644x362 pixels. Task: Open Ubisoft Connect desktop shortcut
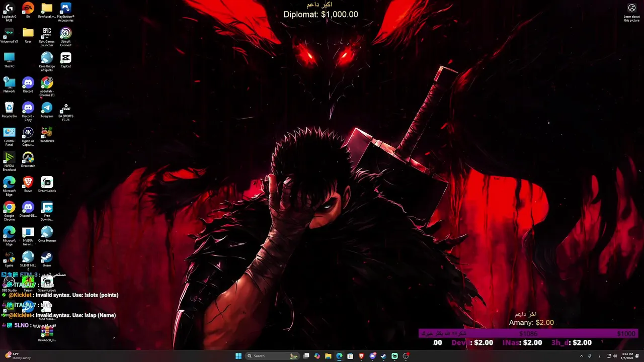[66, 37]
